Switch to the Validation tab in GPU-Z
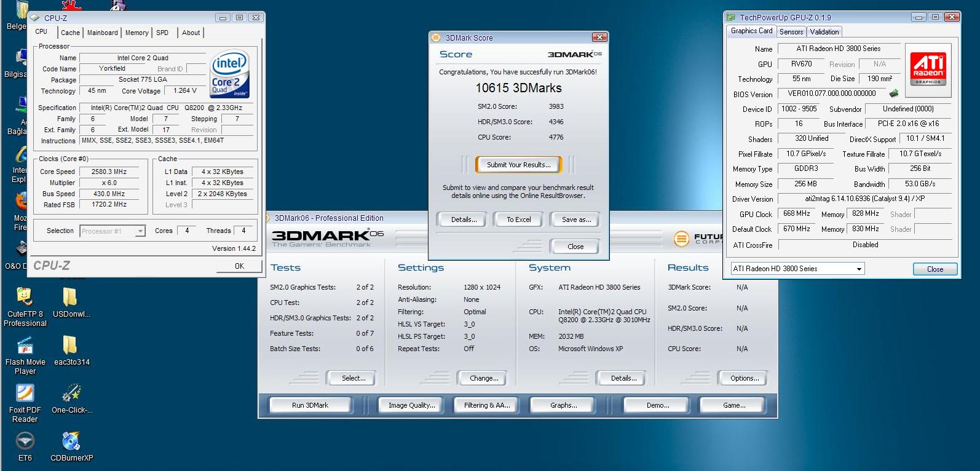This screenshot has height=471, width=980. point(824,32)
